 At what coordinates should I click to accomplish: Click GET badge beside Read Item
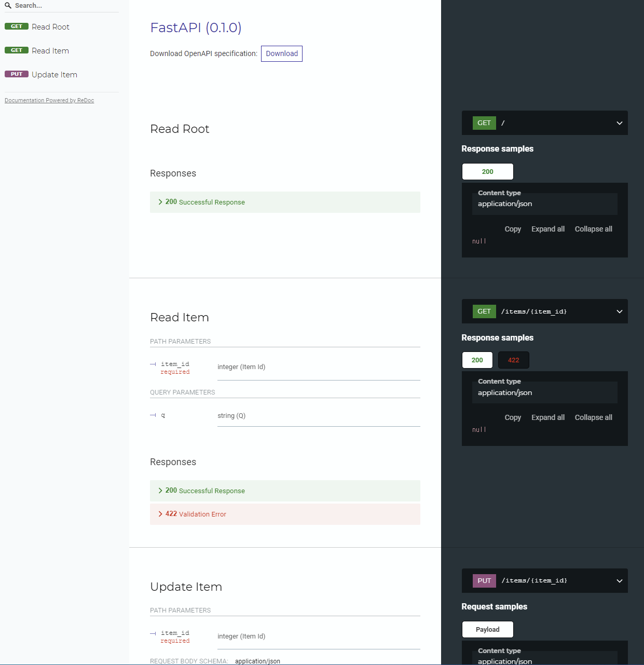coord(17,50)
